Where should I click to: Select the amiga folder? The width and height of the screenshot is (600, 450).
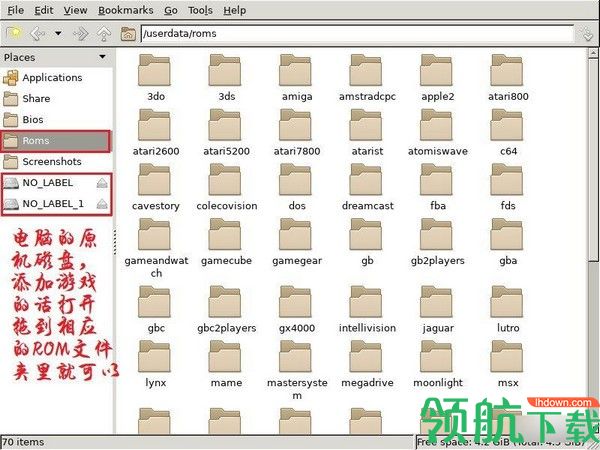(296, 78)
